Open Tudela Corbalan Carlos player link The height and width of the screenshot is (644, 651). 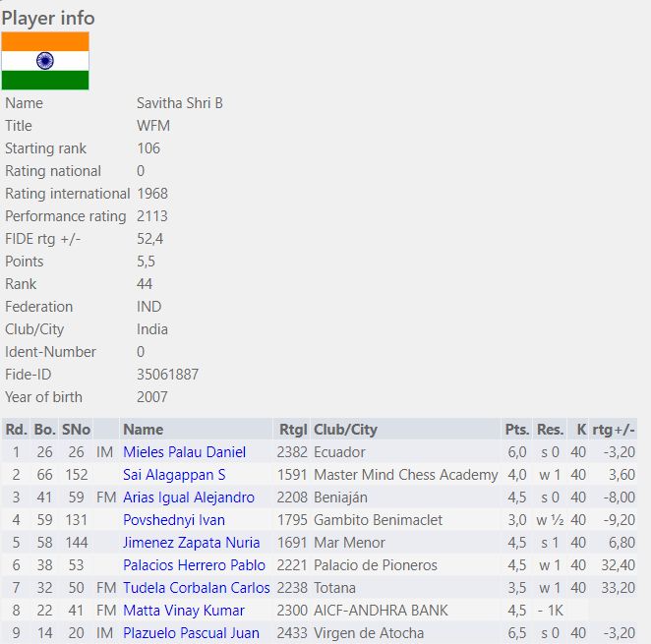[196, 588]
